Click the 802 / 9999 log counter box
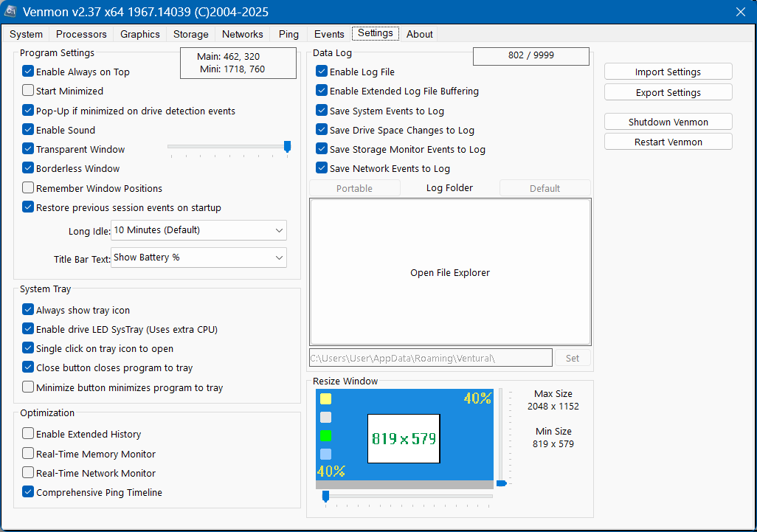 (530, 55)
